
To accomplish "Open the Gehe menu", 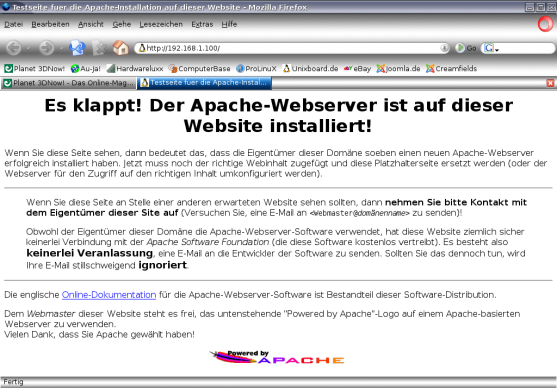I will tap(121, 24).
